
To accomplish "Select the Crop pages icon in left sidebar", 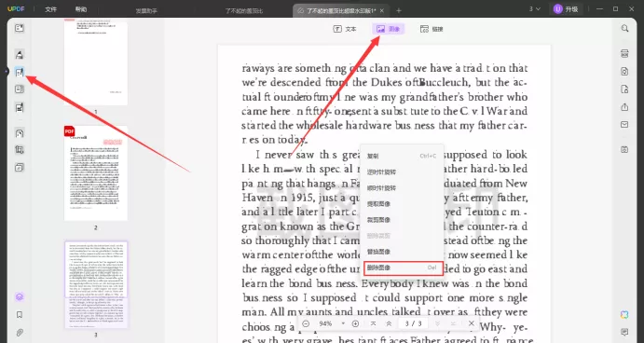I will click(20, 150).
